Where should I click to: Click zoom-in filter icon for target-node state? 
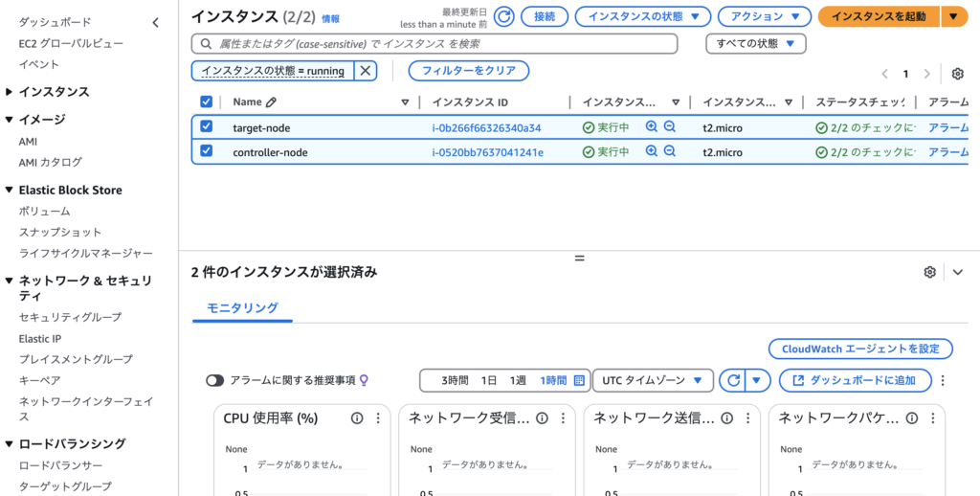click(651, 127)
